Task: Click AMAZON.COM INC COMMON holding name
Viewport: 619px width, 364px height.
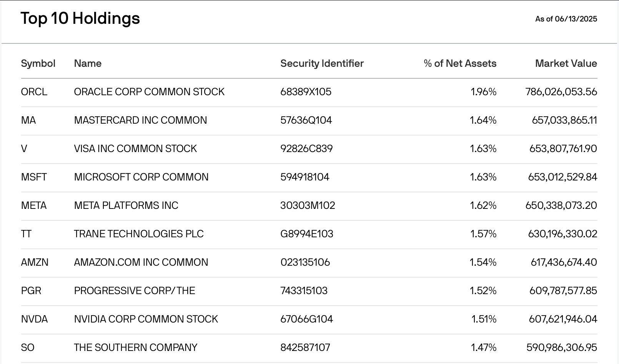Action: coord(141,262)
